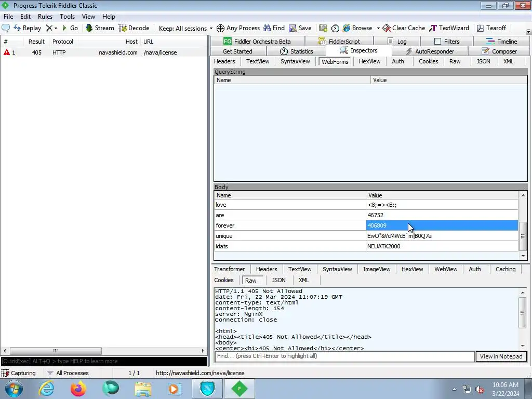This screenshot has width=532, height=399.
Task: Click the Body grid scroll-down arrow
Action: (x=523, y=256)
